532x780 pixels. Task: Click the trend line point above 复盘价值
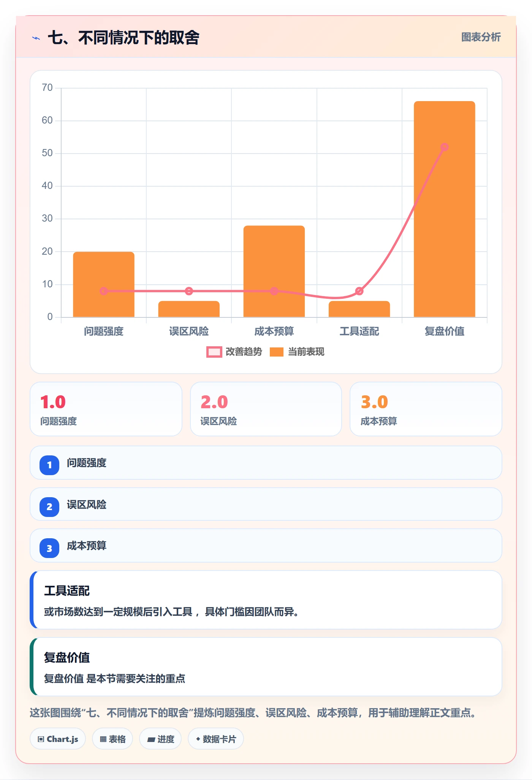point(445,147)
